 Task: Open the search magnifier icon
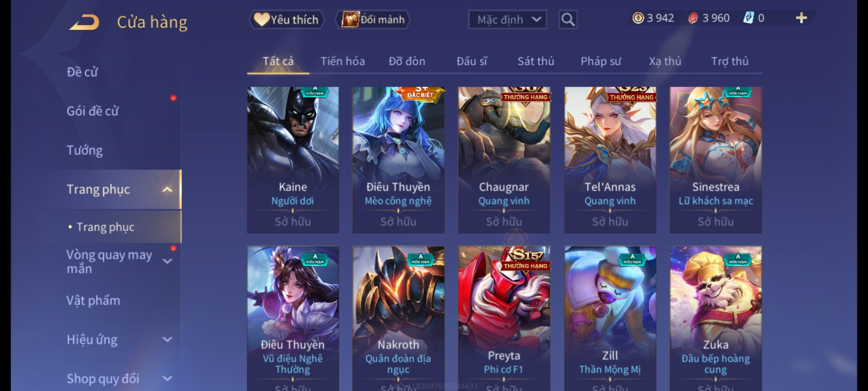point(568,20)
